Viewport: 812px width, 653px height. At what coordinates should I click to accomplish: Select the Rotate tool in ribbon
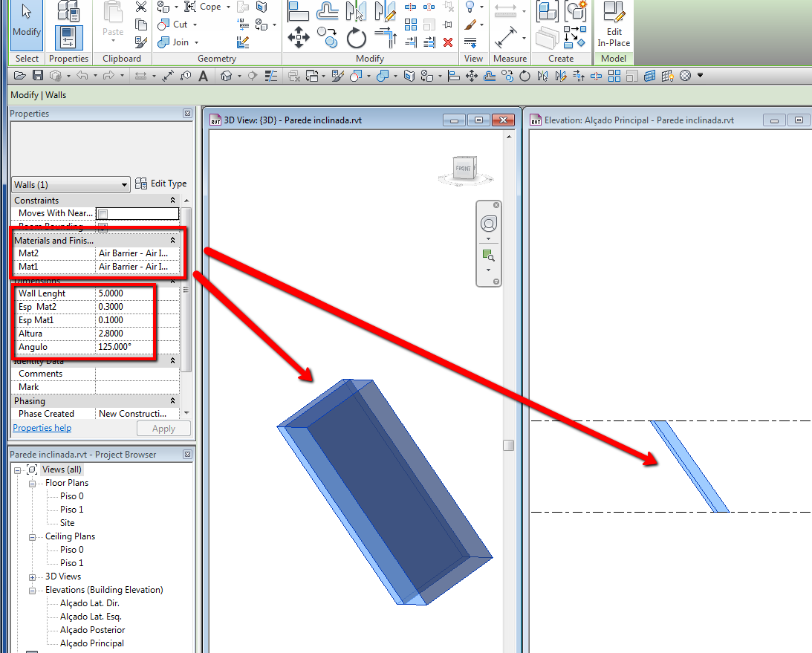coord(357,37)
